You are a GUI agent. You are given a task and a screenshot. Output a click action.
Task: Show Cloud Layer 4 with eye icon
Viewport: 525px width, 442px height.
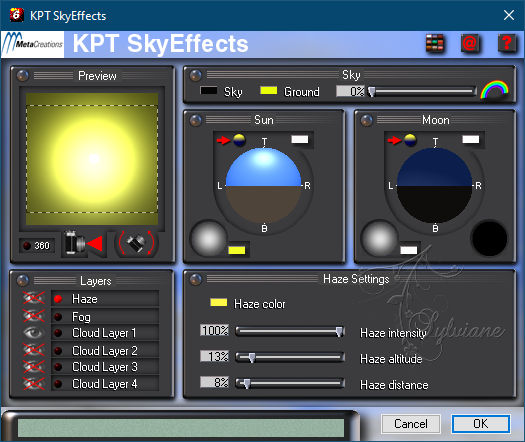(x=33, y=383)
